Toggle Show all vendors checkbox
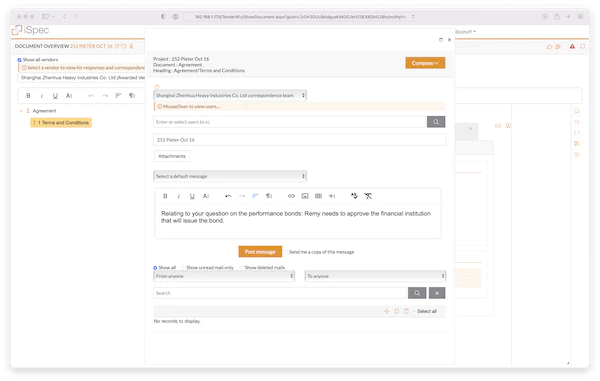600x381 pixels. (x=20, y=60)
